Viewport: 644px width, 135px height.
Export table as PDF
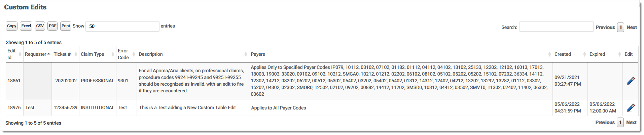(x=52, y=26)
